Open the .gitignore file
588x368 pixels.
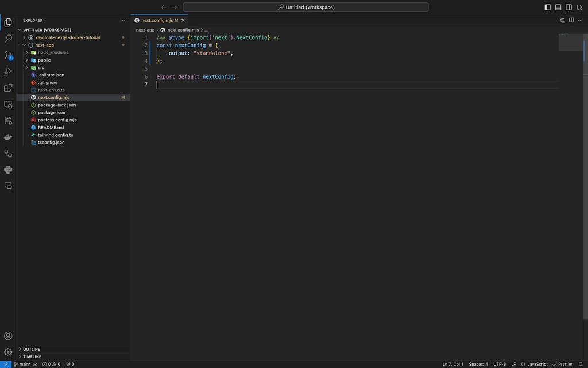pos(73,83)
